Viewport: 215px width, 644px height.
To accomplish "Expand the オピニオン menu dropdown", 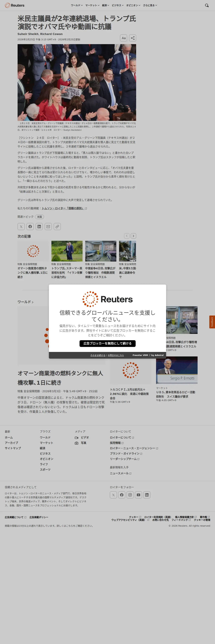I will click(133, 5).
